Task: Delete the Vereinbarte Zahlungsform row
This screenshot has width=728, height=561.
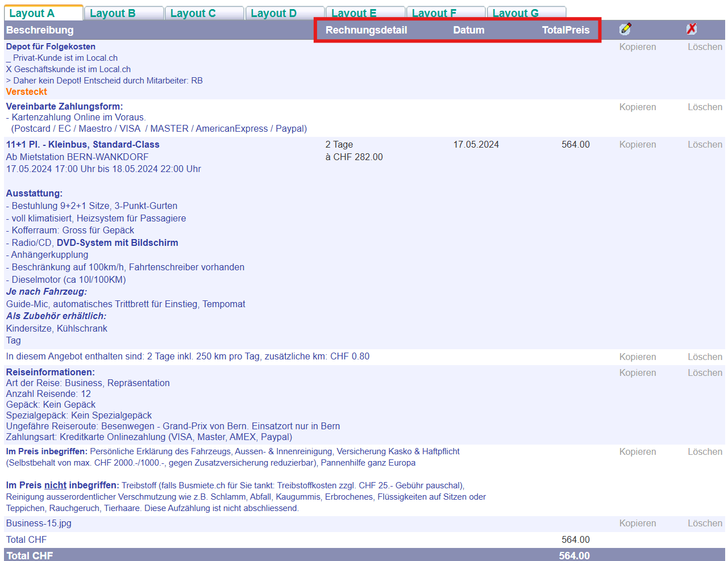Action: [705, 107]
